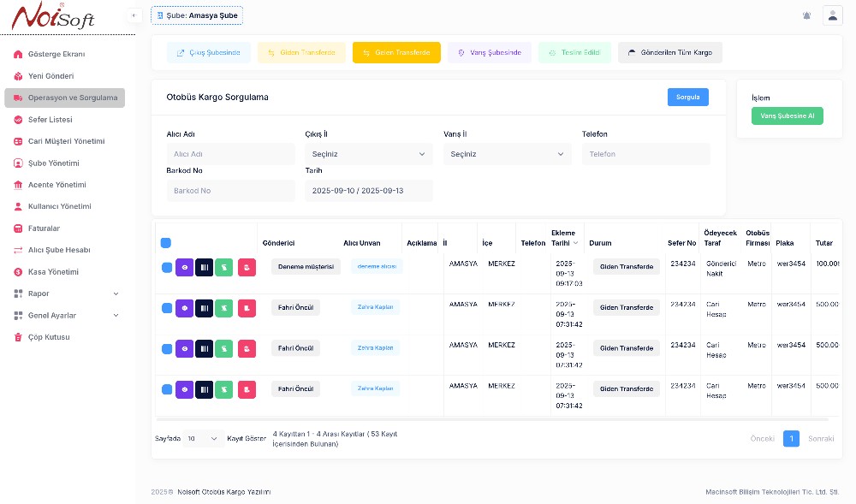Click the Alıcı Adı input field

coord(230,154)
